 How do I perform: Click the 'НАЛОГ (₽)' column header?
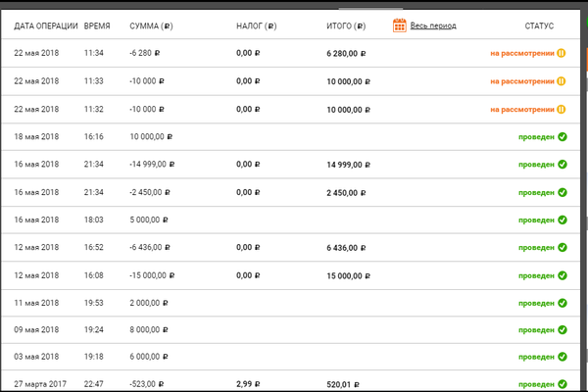pos(256,26)
